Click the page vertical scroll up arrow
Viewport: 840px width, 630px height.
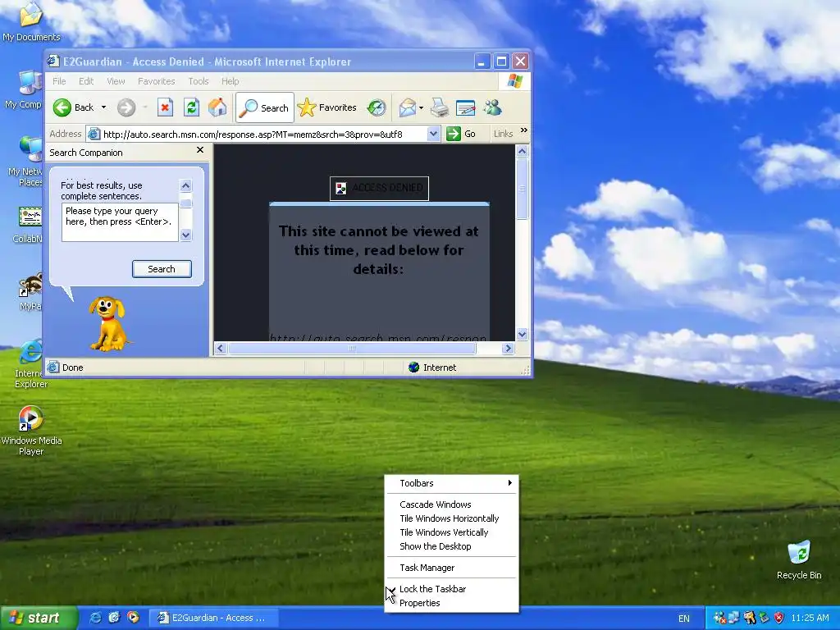522,152
